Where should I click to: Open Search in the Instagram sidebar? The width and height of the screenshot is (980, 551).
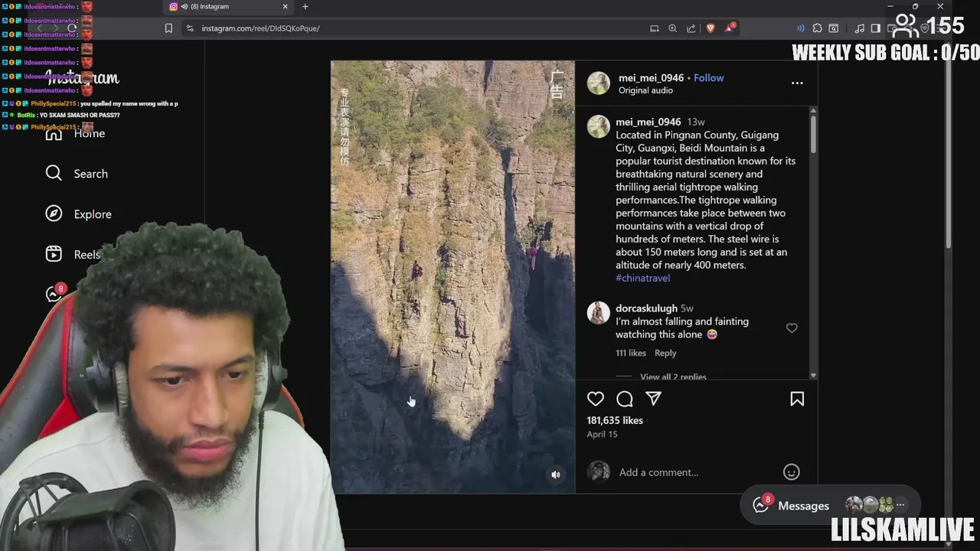coord(77,174)
